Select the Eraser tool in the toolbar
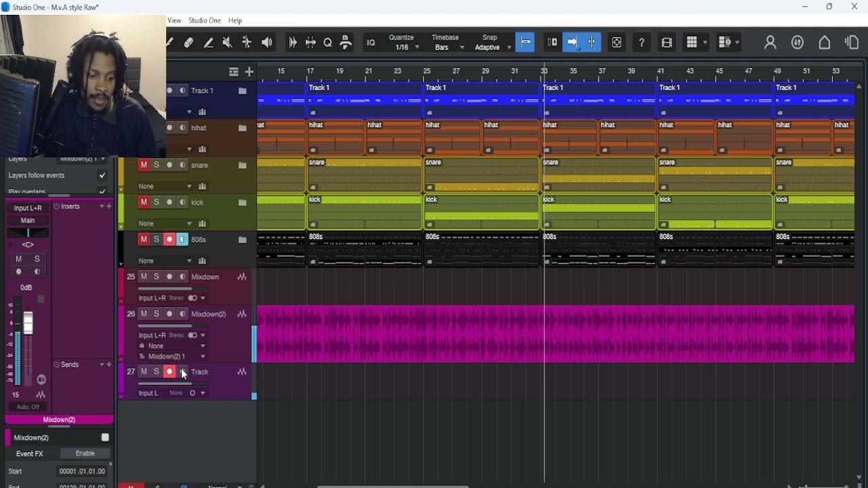Viewport: 868px width, 488px height. point(189,43)
